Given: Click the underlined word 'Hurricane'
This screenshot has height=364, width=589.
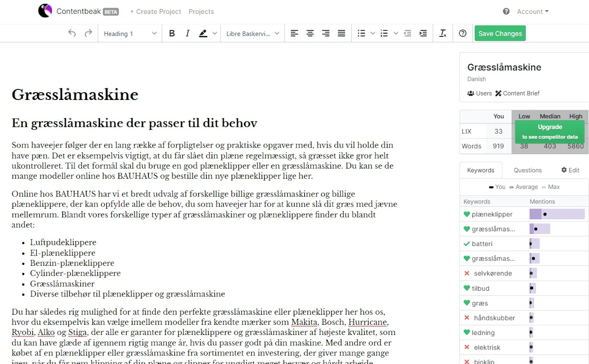Looking at the screenshot, I should point(368,322).
